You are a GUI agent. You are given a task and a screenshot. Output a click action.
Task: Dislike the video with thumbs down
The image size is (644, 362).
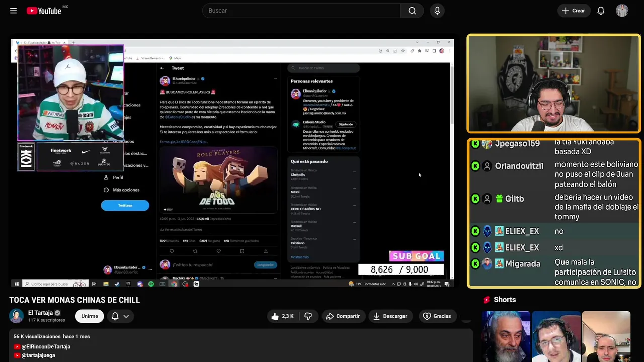coord(308,316)
